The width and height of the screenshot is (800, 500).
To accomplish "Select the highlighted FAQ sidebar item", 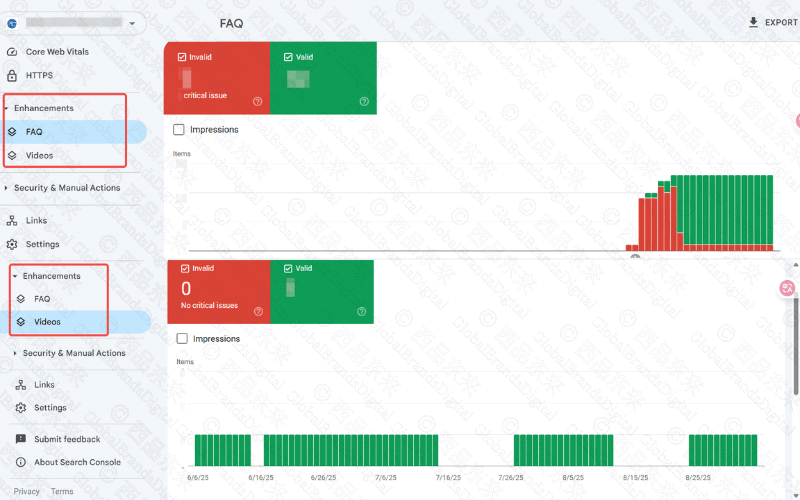I will tap(34, 131).
